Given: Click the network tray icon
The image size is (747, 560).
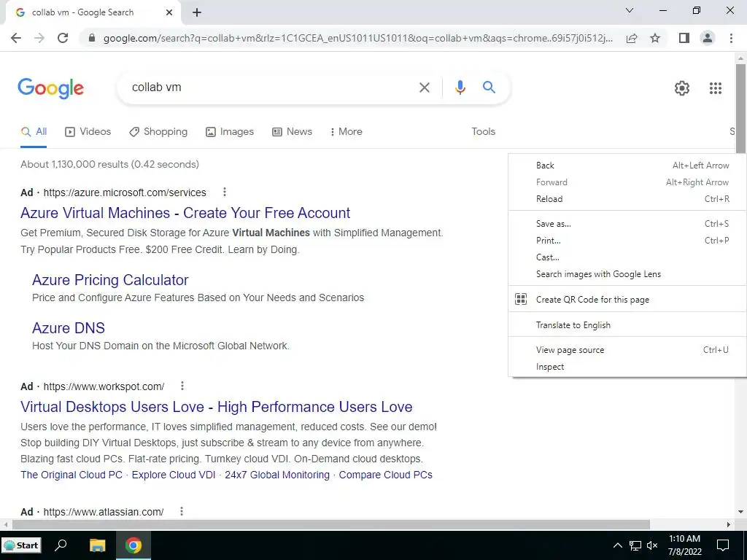Looking at the screenshot, I should tap(635, 545).
